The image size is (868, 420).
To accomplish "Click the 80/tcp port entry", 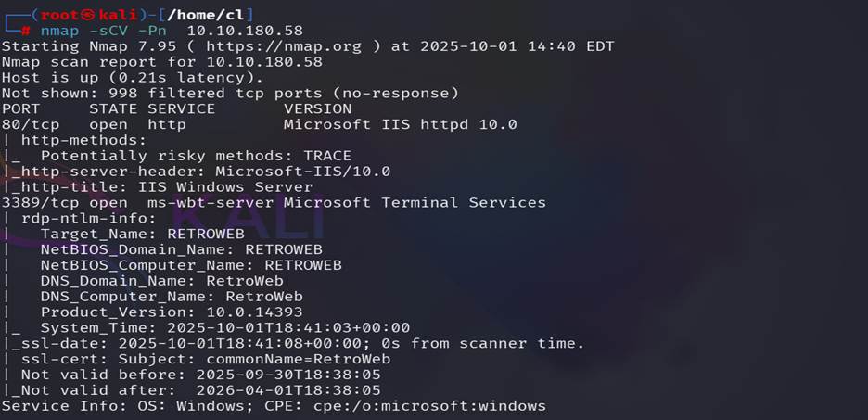I will [x=31, y=124].
